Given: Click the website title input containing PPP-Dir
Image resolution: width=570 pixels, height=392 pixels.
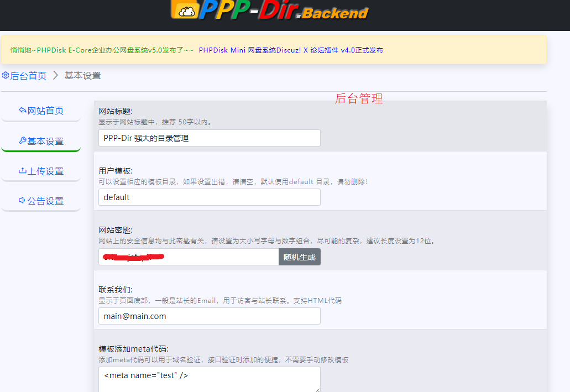Looking at the screenshot, I should pos(209,138).
